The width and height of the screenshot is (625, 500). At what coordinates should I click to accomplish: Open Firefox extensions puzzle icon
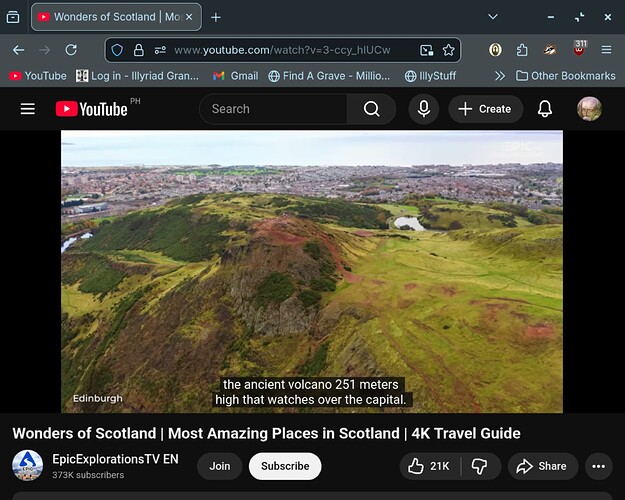click(x=522, y=50)
